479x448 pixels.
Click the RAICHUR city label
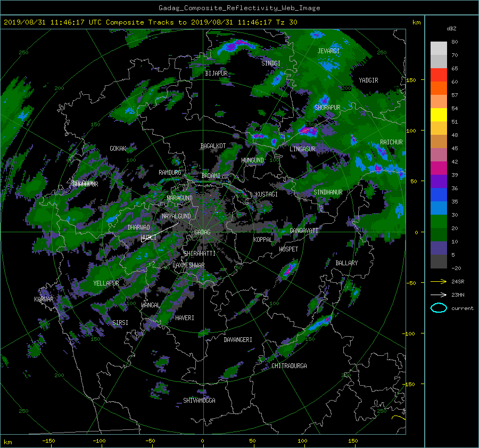coord(391,142)
